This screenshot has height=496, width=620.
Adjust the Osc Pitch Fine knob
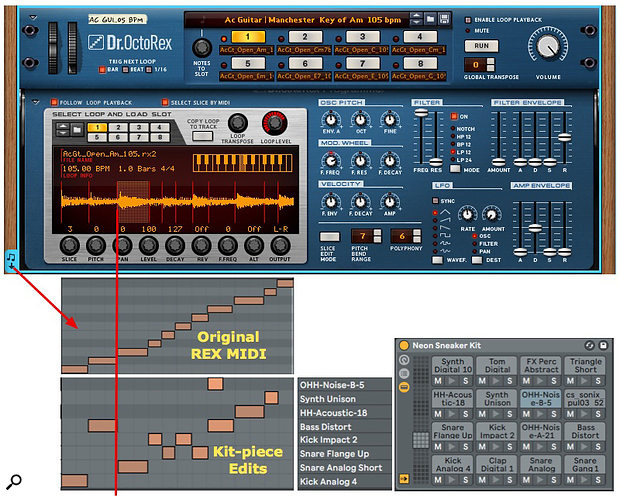[x=390, y=119]
